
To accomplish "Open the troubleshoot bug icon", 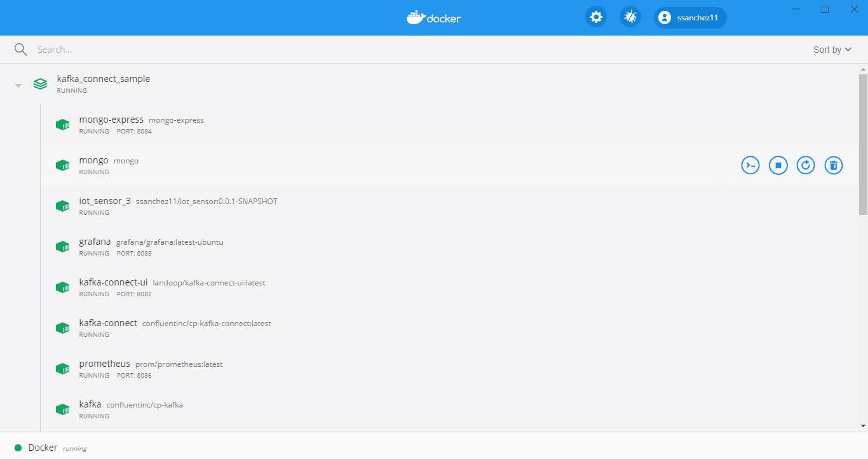I will 630,17.
